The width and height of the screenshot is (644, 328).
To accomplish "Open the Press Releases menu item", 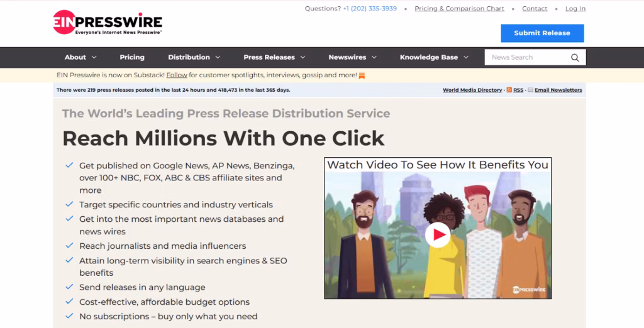I will (x=269, y=57).
